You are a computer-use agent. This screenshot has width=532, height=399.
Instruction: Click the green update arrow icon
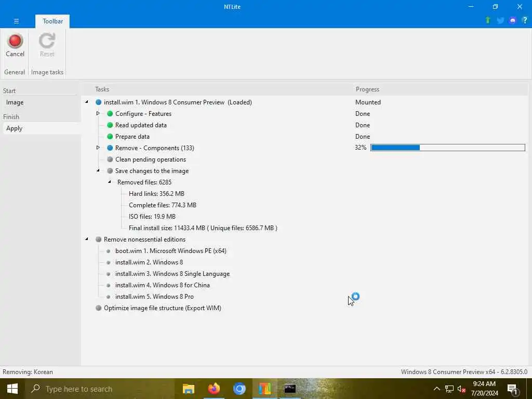pyautogui.click(x=488, y=20)
